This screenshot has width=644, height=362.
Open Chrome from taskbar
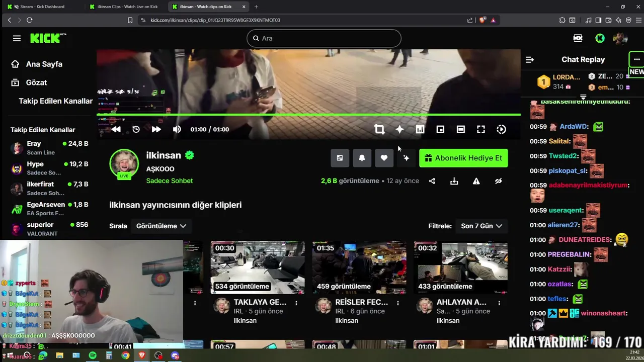tap(125, 355)
